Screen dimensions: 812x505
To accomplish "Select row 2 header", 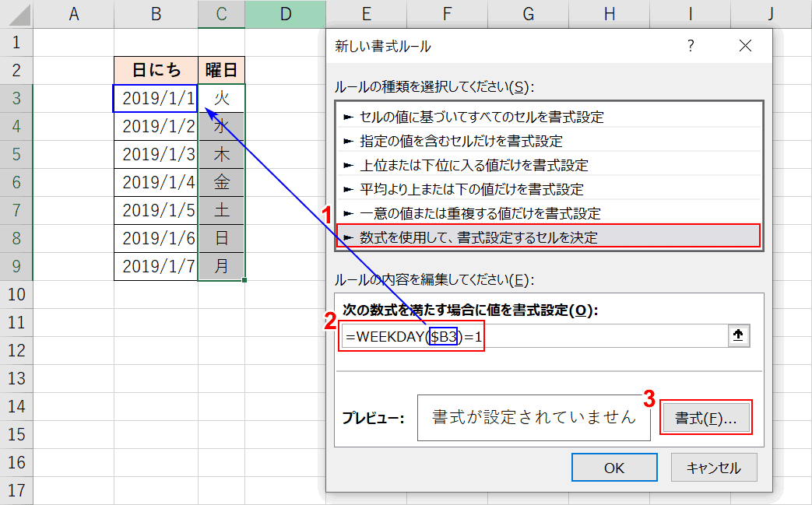I will click(x=16, y=70).
